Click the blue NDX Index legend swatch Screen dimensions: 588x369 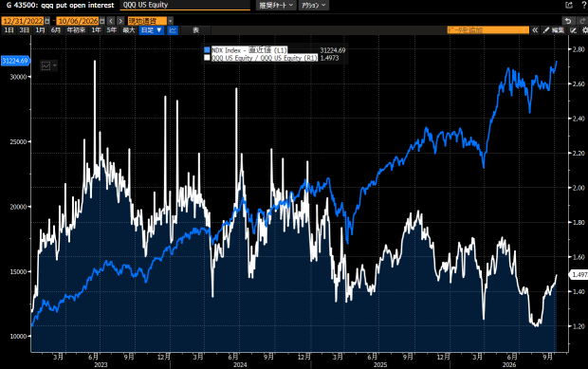click(x=207, y=50)
